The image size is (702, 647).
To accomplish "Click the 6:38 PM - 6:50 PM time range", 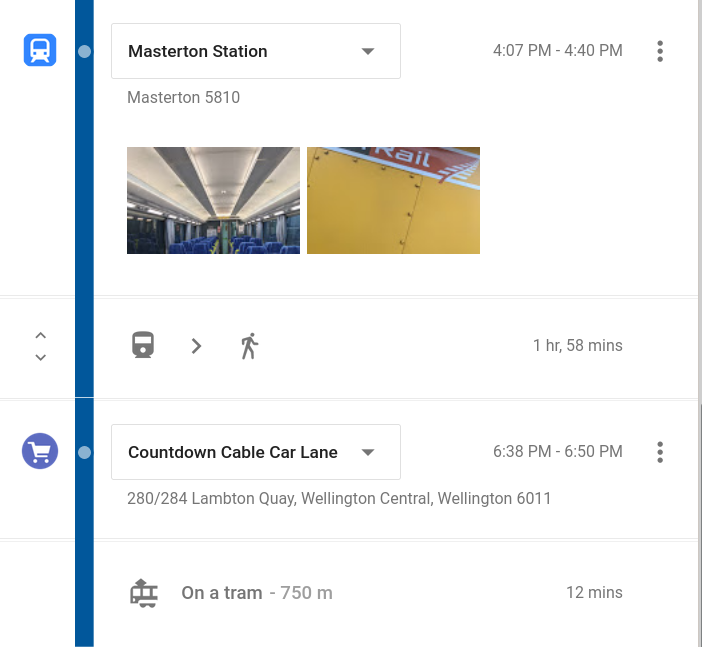I will (557, 451).
